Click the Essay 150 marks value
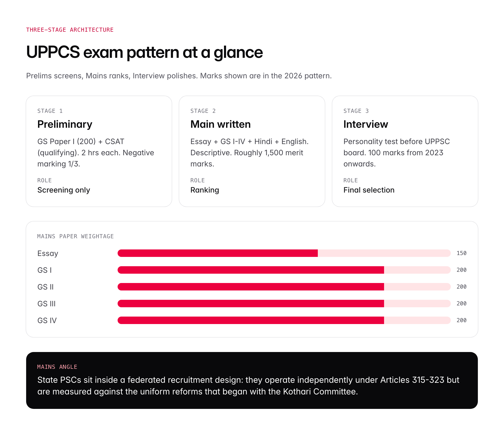Screen dimensions: 504x435 pos(462,253)
